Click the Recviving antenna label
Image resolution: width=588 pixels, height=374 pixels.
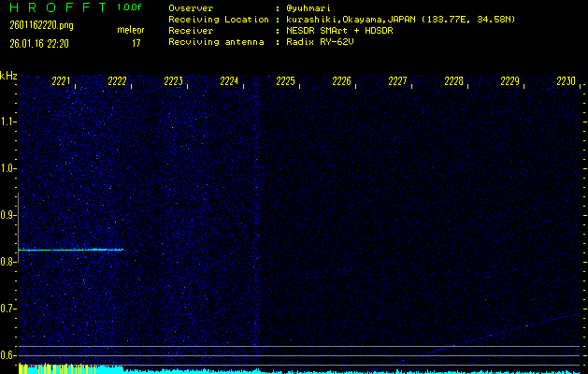[x=216, y=42]
